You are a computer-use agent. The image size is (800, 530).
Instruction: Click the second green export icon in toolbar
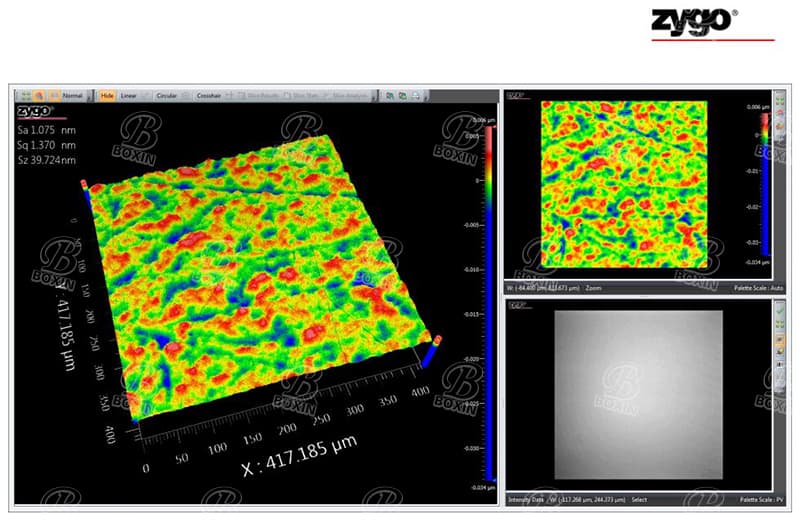tap(403, 95)
